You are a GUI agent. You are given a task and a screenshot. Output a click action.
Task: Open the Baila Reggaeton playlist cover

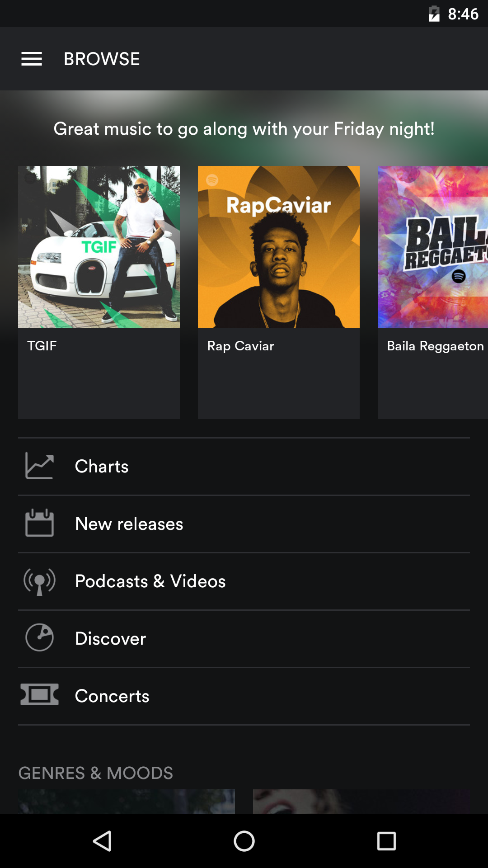(x=432, y=247)
